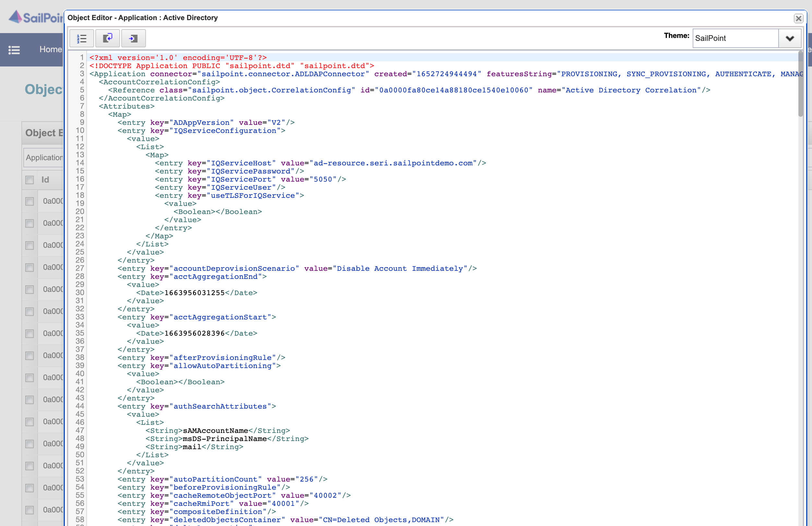Screen dimensions: 812x526
Task: Check the select-all checkbox beside Id header
Action: click(29, 180)
